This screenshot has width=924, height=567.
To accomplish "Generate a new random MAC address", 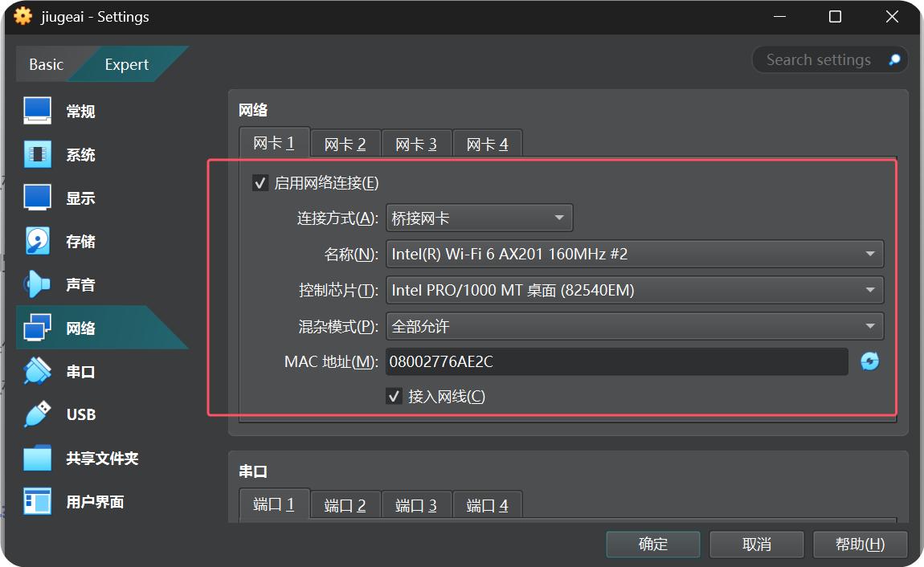I will point(870,361).
